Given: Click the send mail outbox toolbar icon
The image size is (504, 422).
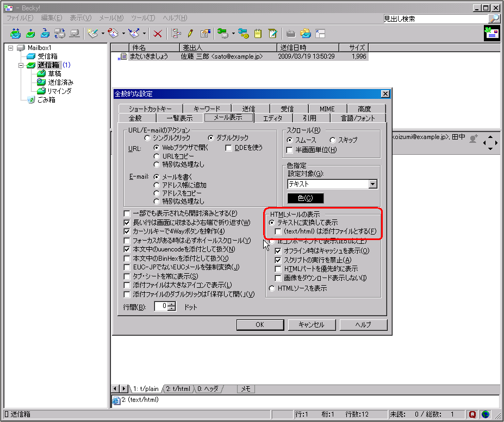Looking at the screenshot, I should pyautogui.click(x=30, y=33).
